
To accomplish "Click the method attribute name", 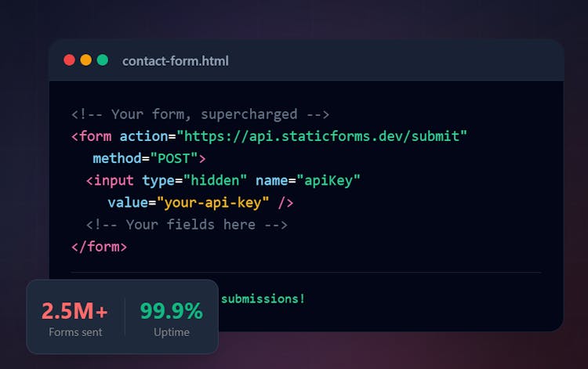I will [x=116, y=158].
